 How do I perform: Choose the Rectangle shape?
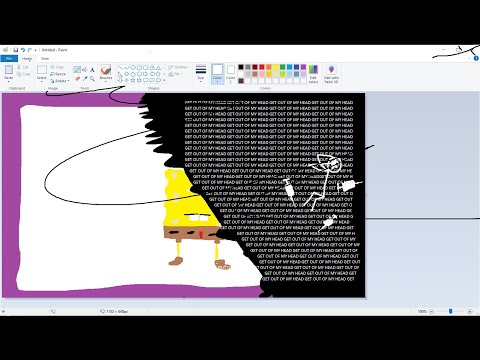point(139,67)
